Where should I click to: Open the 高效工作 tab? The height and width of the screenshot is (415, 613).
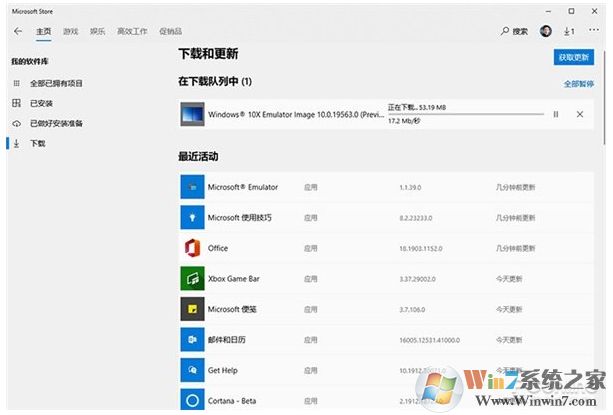coord(132,31)
